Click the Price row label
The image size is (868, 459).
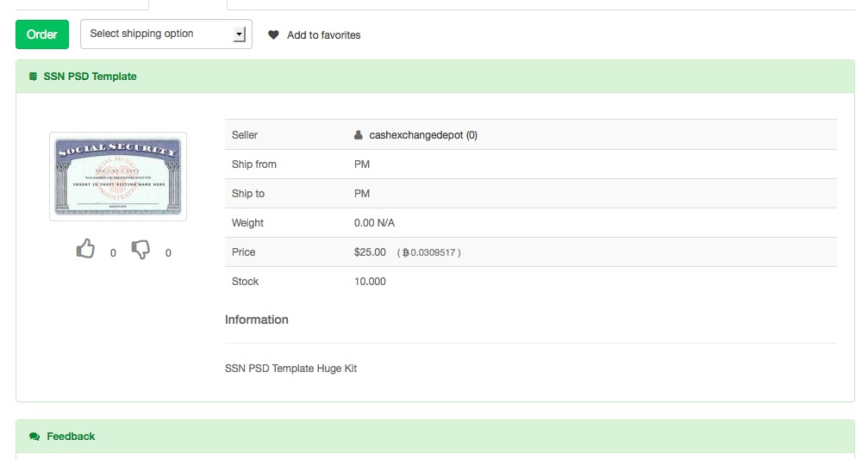[x=243, y=252]
